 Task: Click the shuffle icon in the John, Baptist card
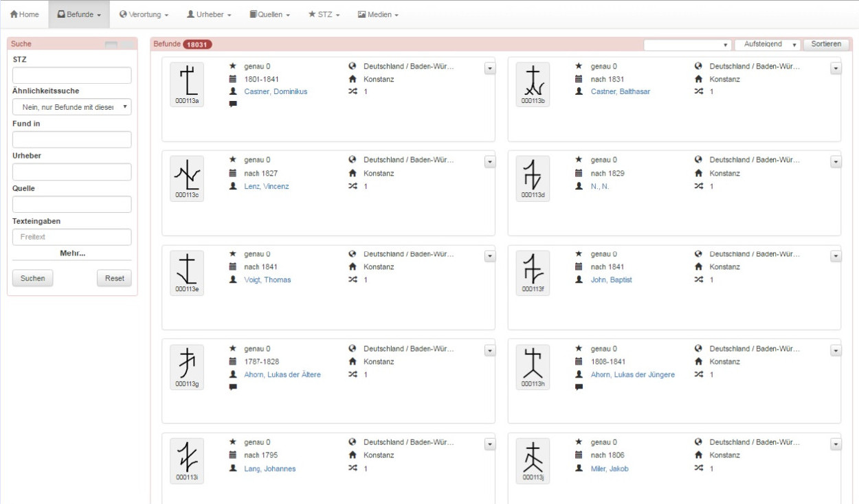coord(698,280)
